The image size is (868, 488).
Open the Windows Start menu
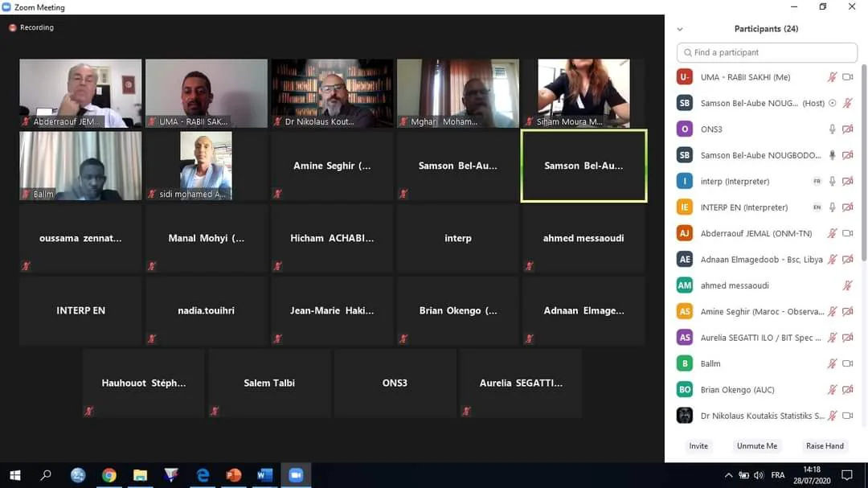click(15, 475)
